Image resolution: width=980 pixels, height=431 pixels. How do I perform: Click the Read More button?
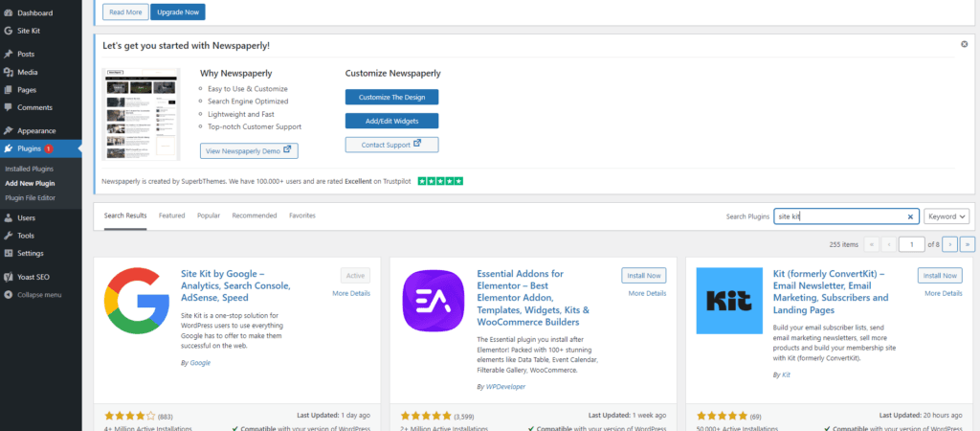click(125, 11)
